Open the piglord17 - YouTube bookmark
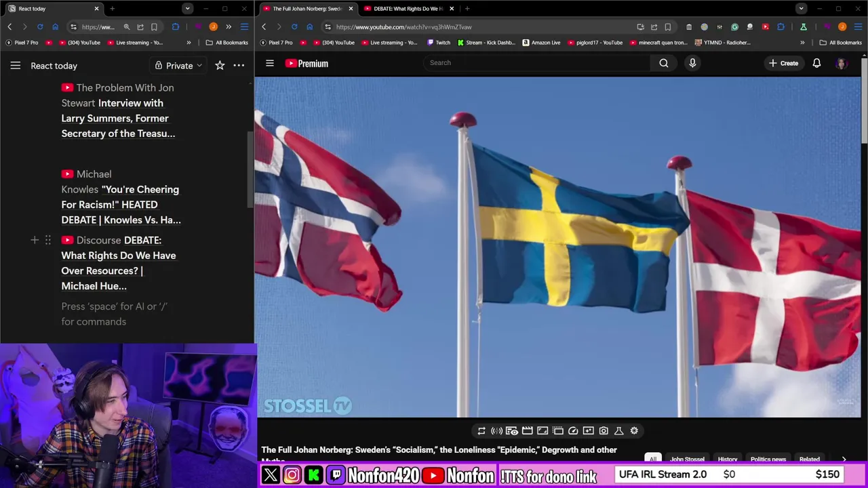868x488 pixels. pyautogui.click(x=595, y=43)
